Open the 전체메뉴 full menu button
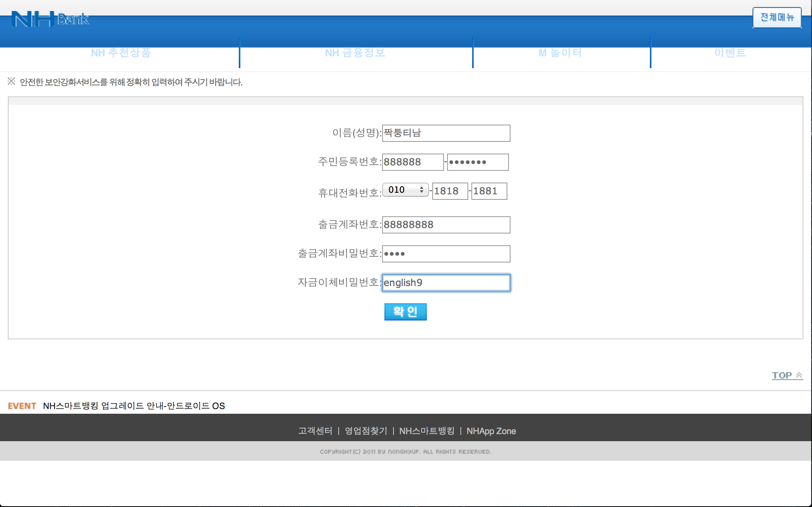Screen dimensions: 812x507 (777, 18)
